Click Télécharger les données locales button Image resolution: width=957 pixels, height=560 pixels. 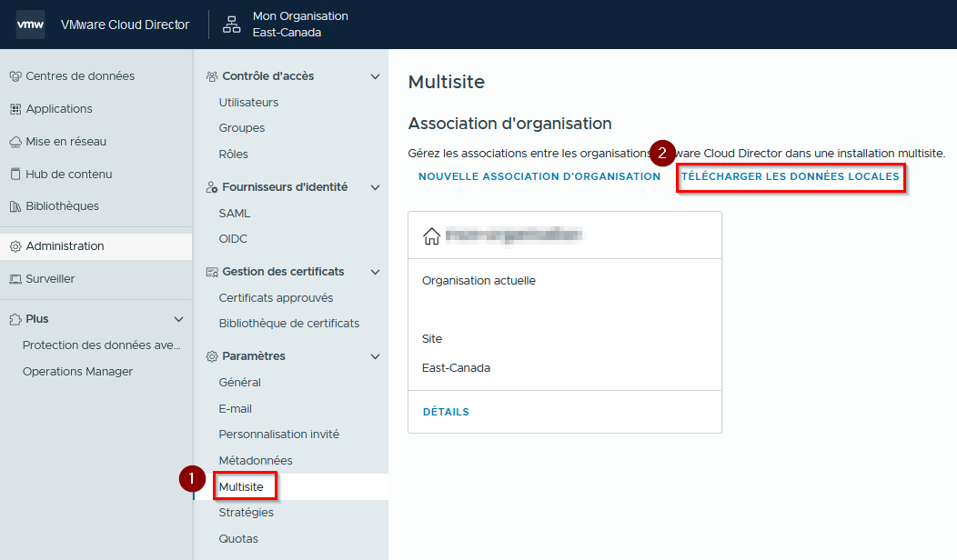coord(791,176)
